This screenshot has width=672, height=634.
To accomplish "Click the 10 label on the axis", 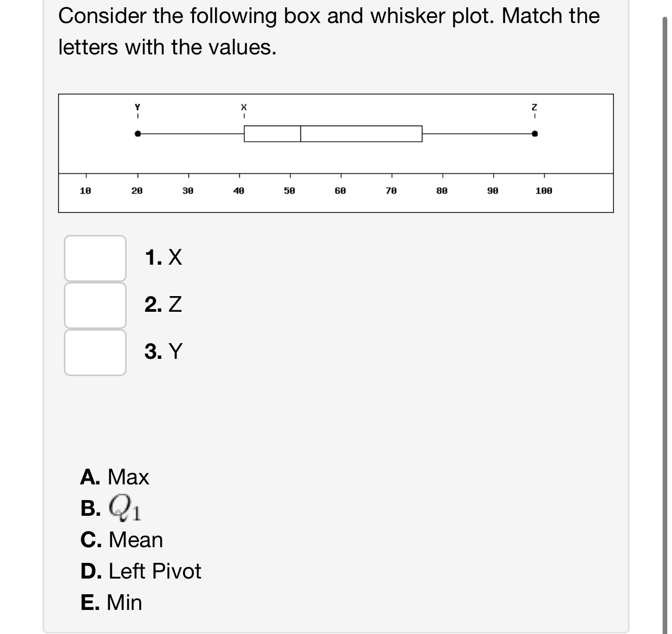I will pyautogui.click(x=85, y=191).
